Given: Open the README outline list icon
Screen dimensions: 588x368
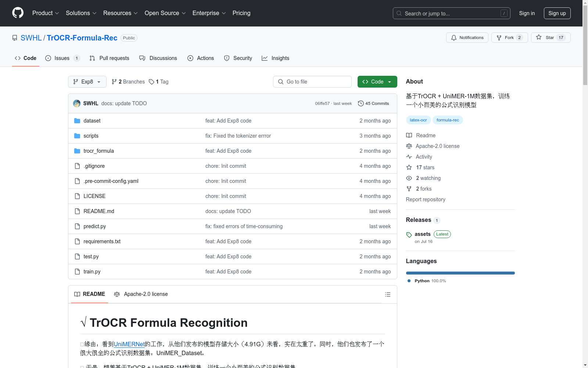Looking at the screenshot, I should [x=387, y=294].
